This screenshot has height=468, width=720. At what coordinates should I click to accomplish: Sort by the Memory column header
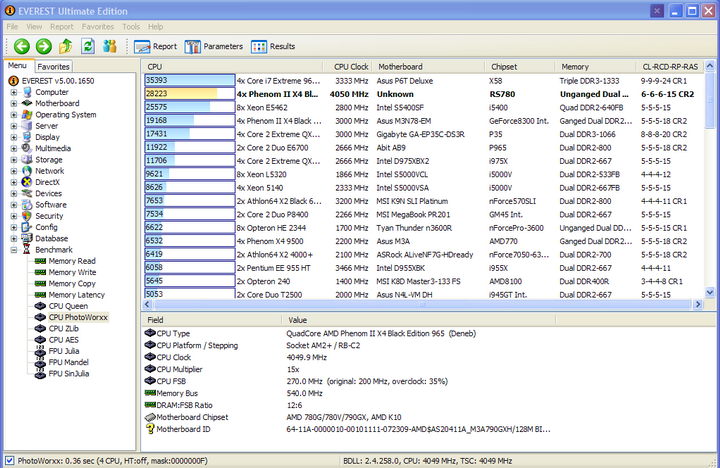click(x=596, y=67)
